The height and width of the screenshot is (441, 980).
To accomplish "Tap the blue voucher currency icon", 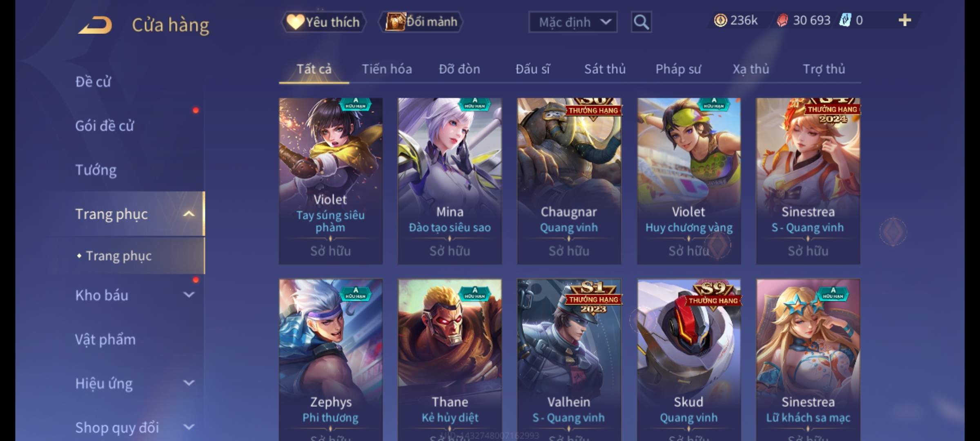I will pos(844,20).
